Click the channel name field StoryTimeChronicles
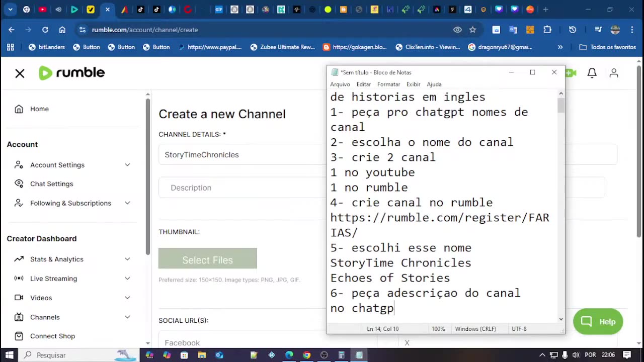Viewport: 644px width, 362px height. click(243, 155)
